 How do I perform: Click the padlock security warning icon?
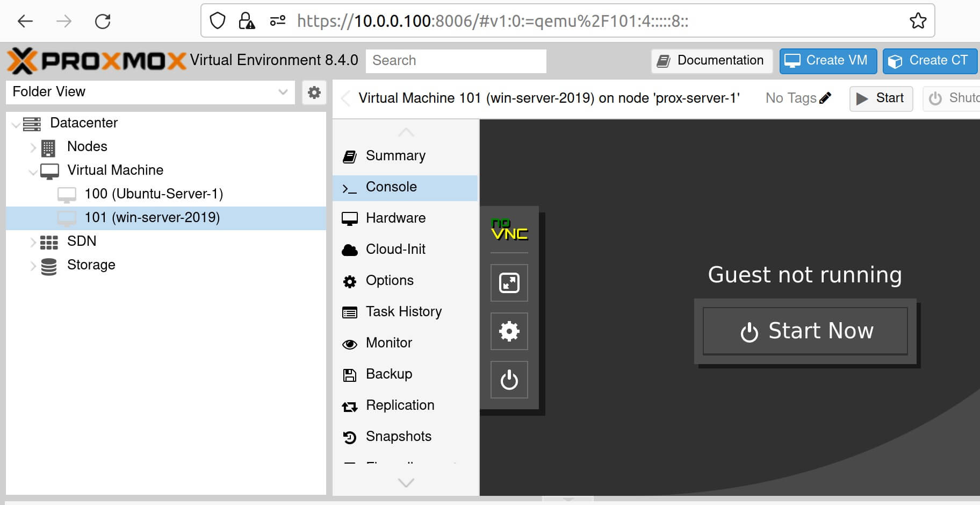pyautogui.click(x=247, y=21)
